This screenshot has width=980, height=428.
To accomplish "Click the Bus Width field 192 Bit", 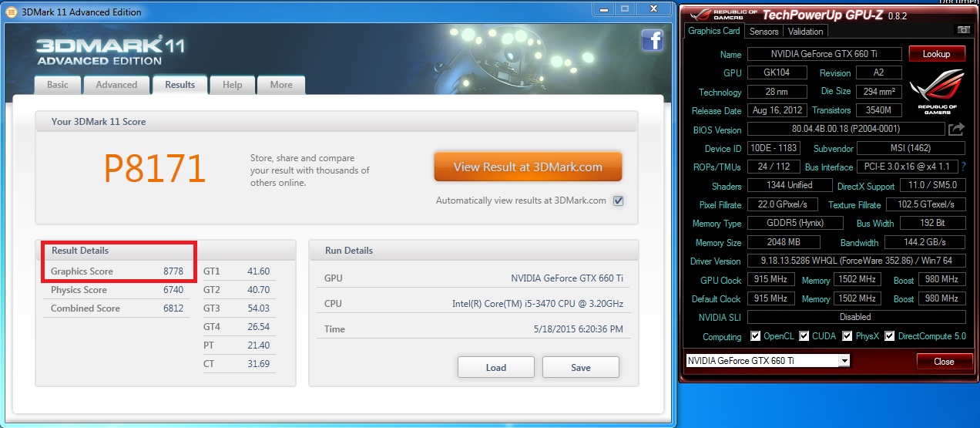I will (932, 223).
